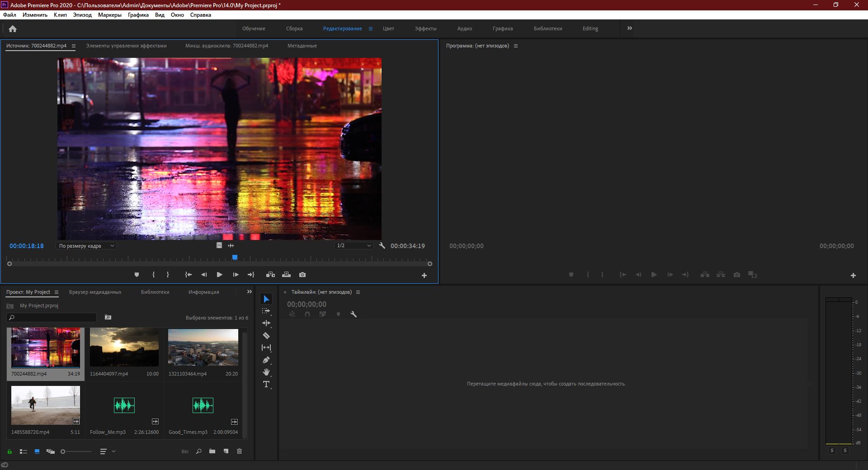Select the 1321103464.mp4 clip thumbnail

pyautogui.click(x=203, y=348)
